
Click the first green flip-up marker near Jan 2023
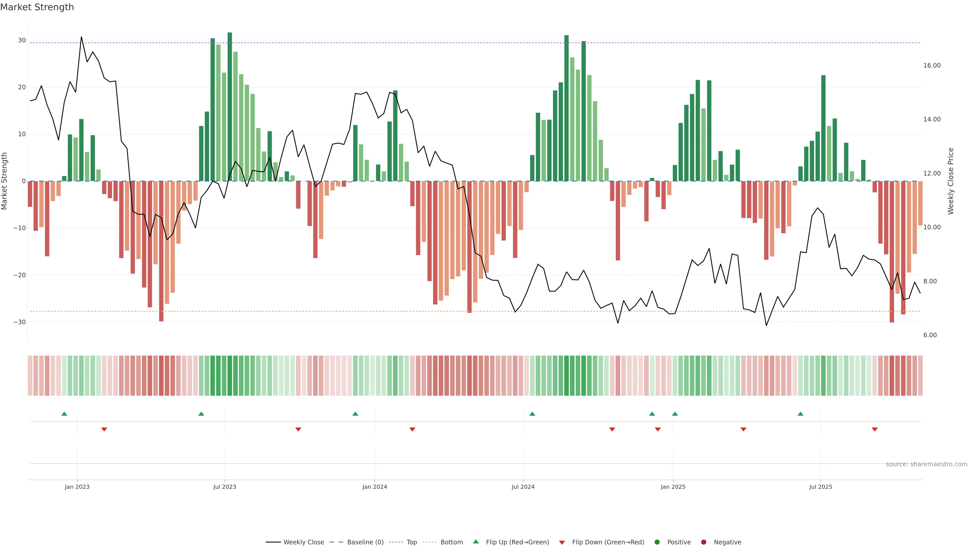point(64,414)
